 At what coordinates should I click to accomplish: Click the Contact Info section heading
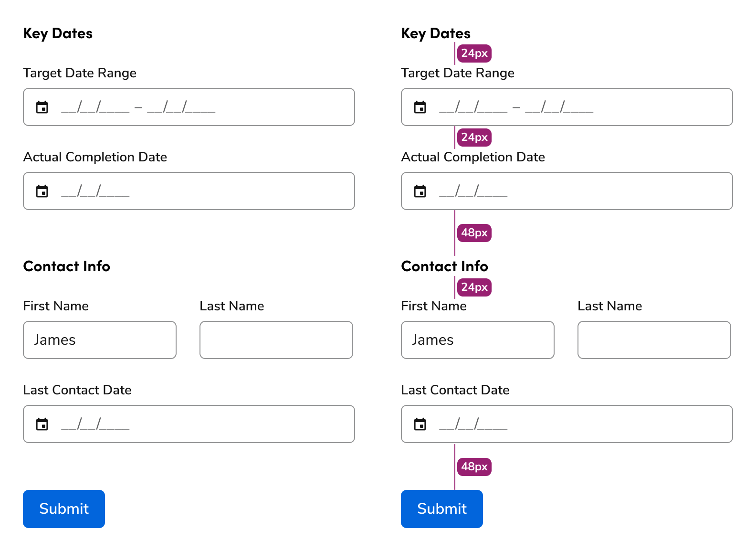click(x=66, y=266)
